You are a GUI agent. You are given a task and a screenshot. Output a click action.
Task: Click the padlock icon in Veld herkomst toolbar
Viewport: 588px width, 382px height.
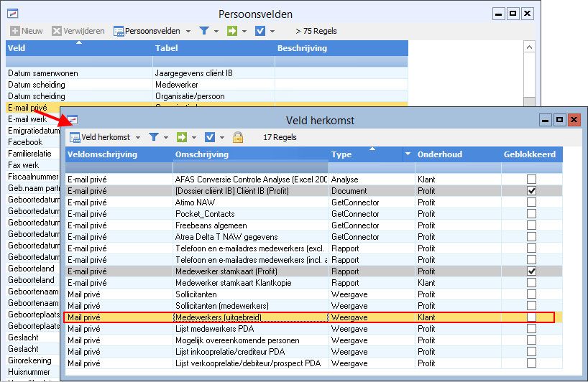pos(237,137)
